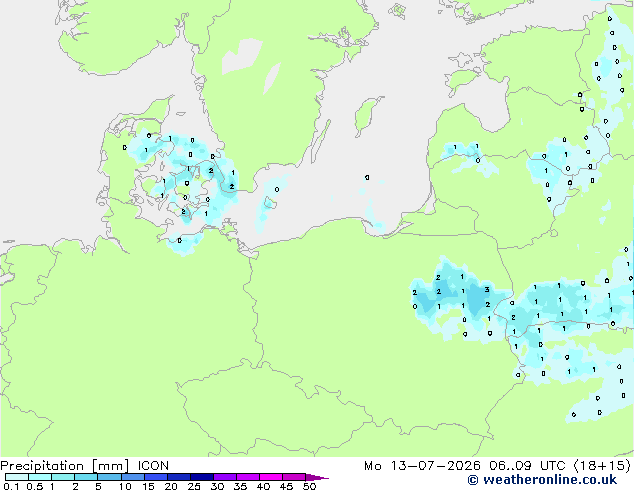Click the legend label '0.1'
The width and height of the screenshot is (634, 490).
(x=11, y=486)
